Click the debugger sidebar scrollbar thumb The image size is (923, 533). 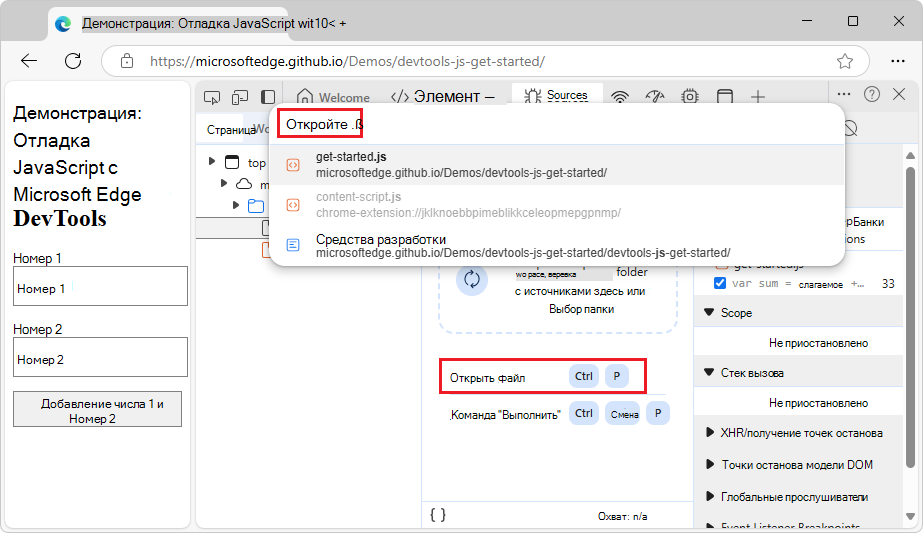coord(910,317)
